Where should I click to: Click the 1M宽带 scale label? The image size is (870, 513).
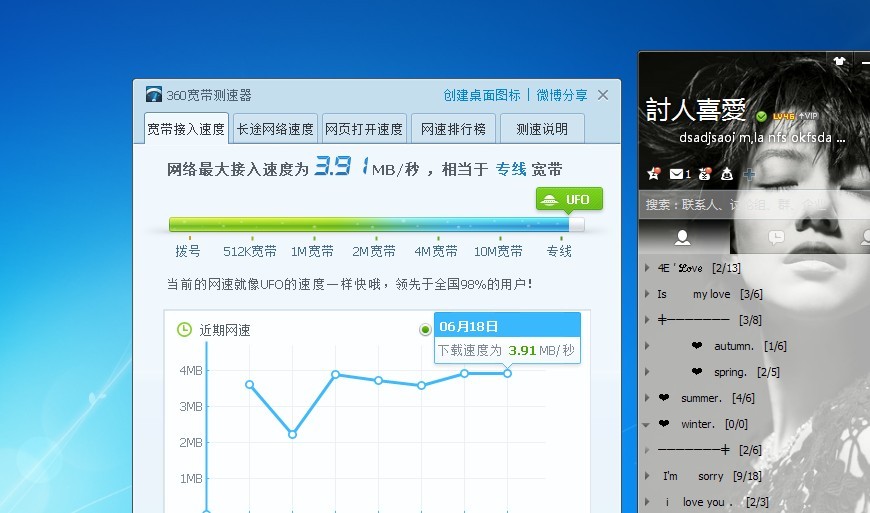click(312, 251)
